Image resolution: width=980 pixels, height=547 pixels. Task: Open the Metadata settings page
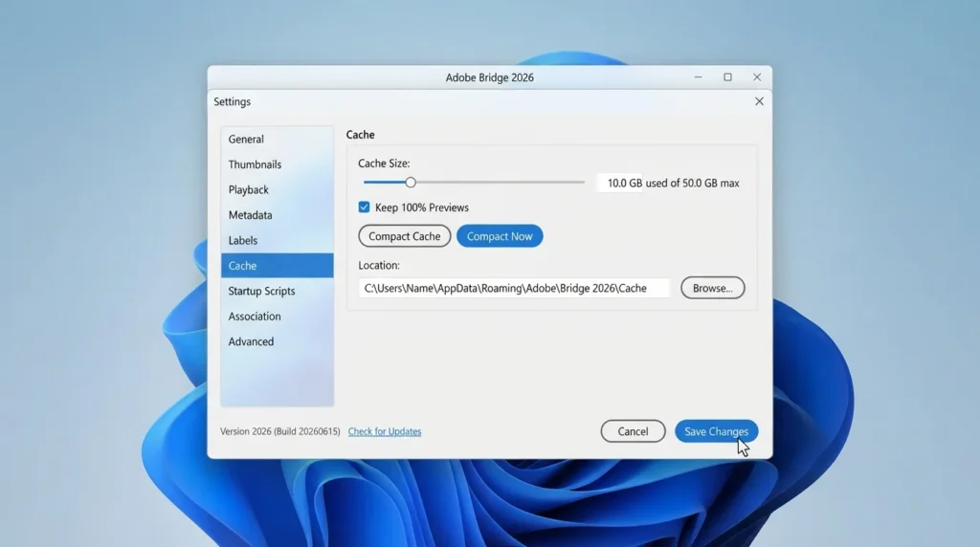[x=277, y=215]
